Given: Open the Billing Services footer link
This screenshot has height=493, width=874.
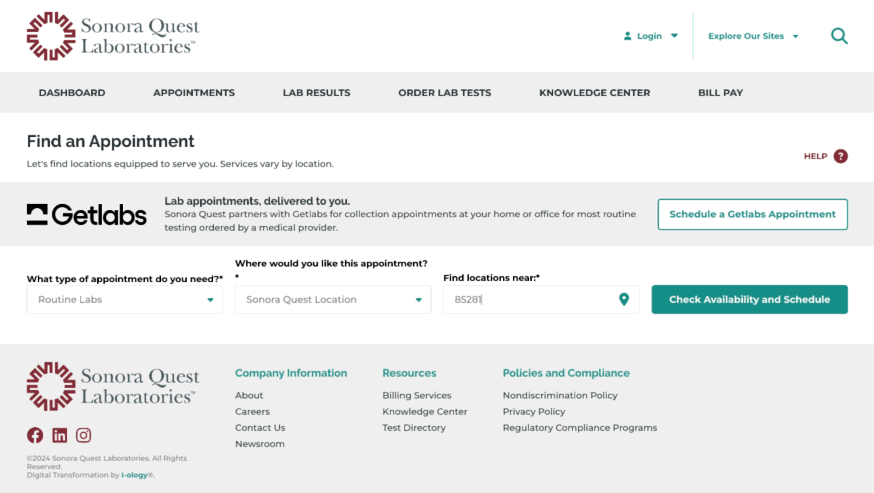Looking at the screenshot, I should 417,395.
